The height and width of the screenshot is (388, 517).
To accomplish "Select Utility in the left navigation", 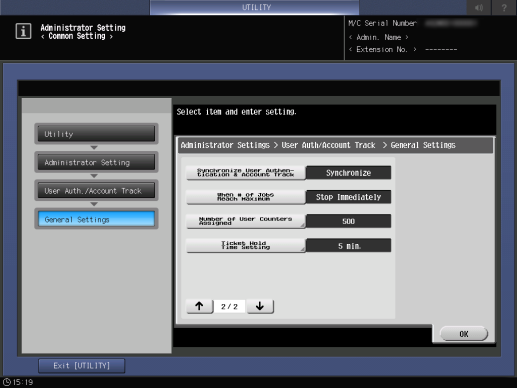I will 96,134.
